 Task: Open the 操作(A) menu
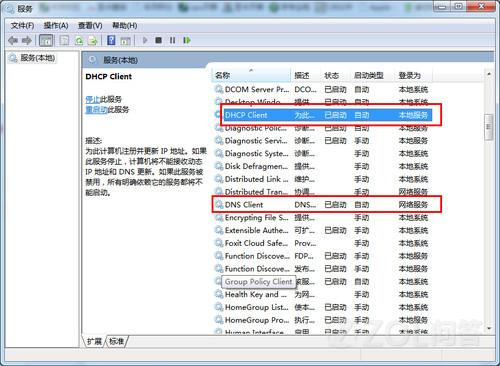56,26
